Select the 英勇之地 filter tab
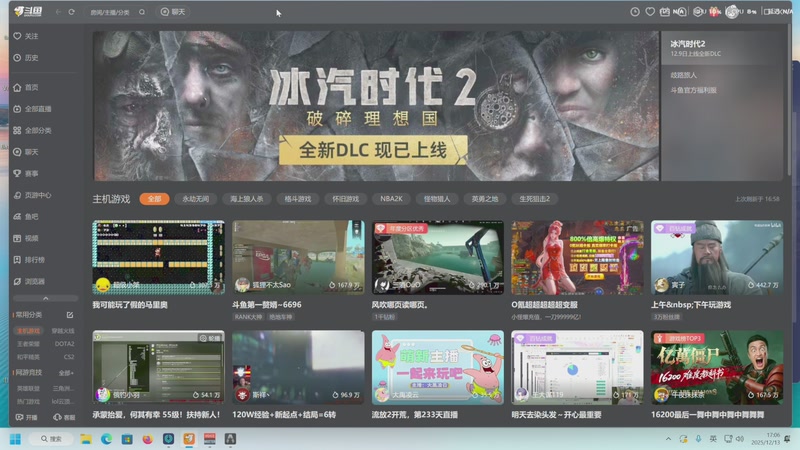This screenshot has width=800, height=450. tap(484, 199)
